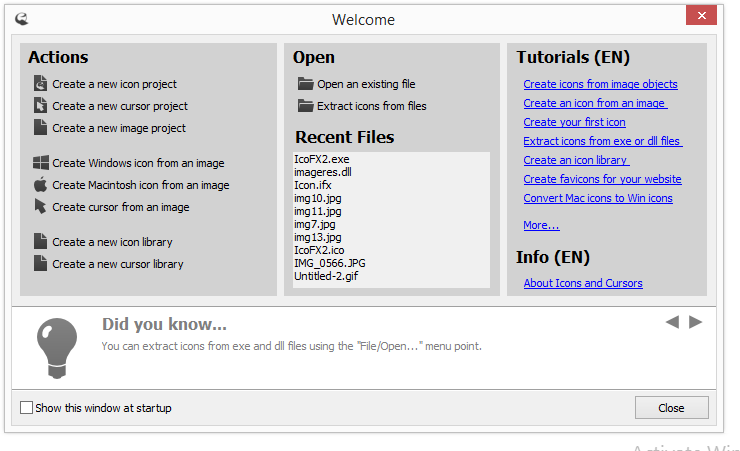Show the next tip with right arrow

696,322
